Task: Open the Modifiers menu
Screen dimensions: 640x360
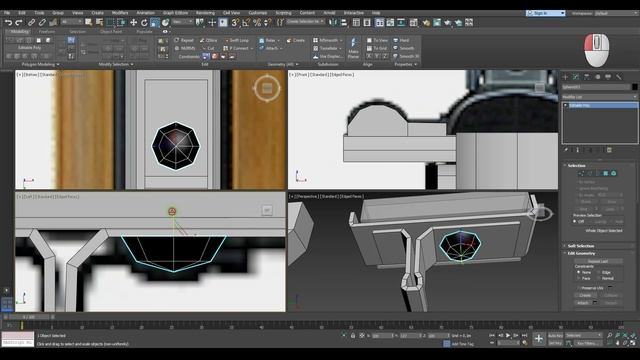Action: (120, 13)
